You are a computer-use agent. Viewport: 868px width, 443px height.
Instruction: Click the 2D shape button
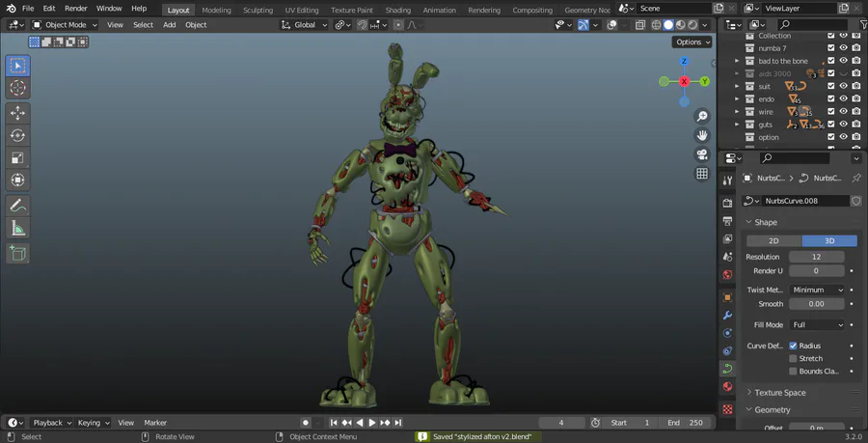tap(773, 240)
